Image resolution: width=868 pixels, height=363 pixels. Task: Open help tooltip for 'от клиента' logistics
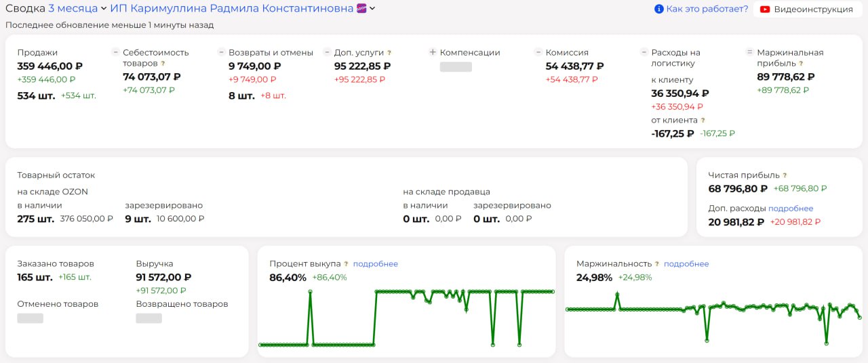[x=703, y=121]
